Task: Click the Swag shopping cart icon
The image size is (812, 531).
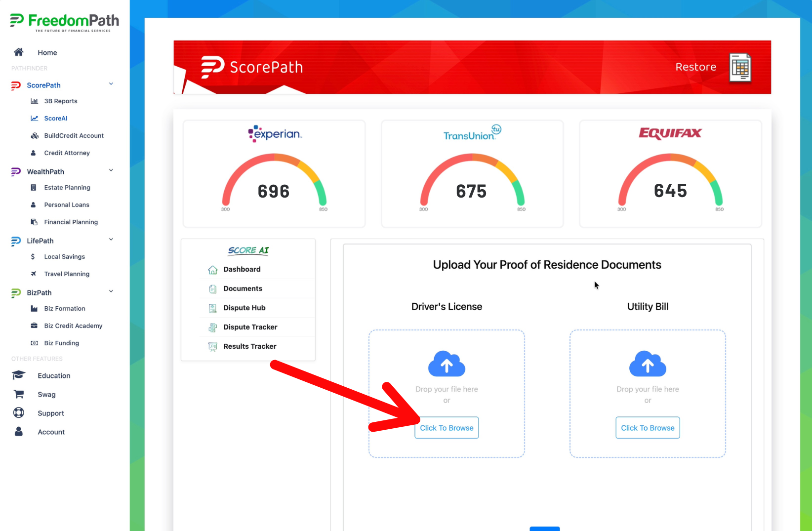Action: [x=19, y=394]
